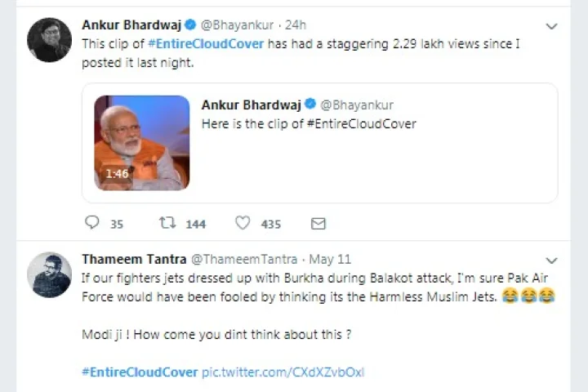Open #EntireCloudCover hashtag in first tweet
Viewport: 588px width, 392px height.
pos(206,44)
